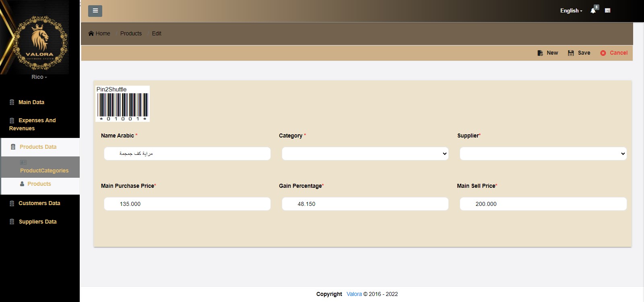Click the Suppliers Data database icon
Screen dimensions: 644x302
(x=12, y=222)
